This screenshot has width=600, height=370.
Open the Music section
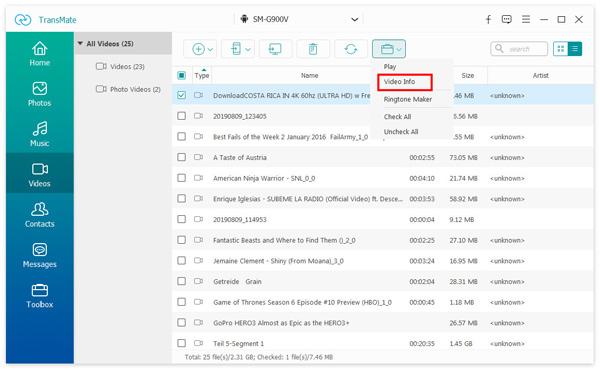[x=39, y=134]
